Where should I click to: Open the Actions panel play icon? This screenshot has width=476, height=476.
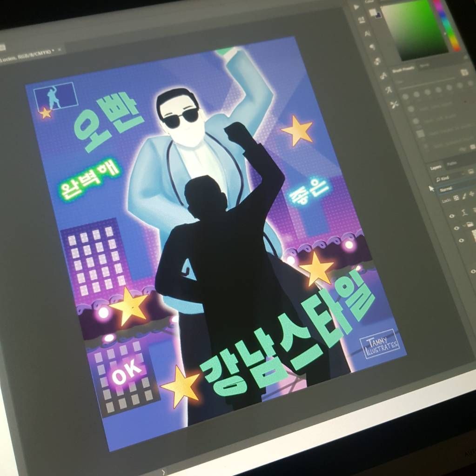[356, 7]
